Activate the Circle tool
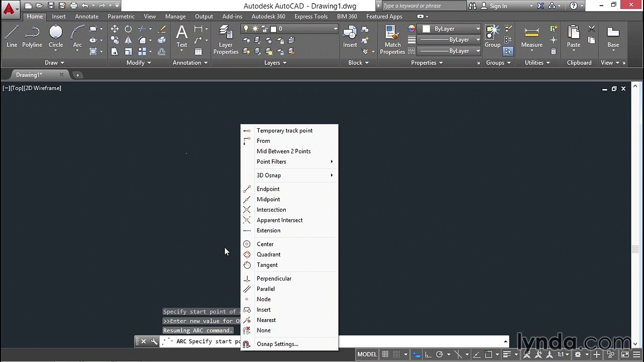 point(56,37)
